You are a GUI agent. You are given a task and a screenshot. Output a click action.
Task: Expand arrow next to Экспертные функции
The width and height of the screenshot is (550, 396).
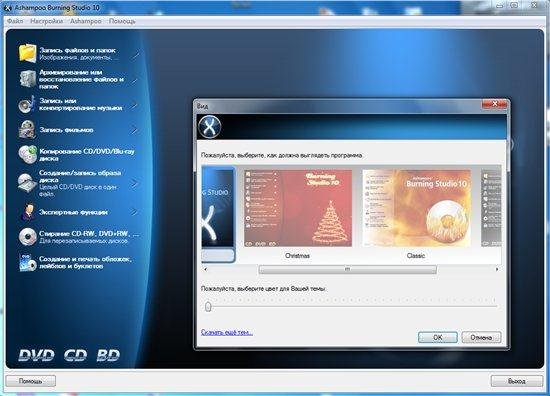135,212
